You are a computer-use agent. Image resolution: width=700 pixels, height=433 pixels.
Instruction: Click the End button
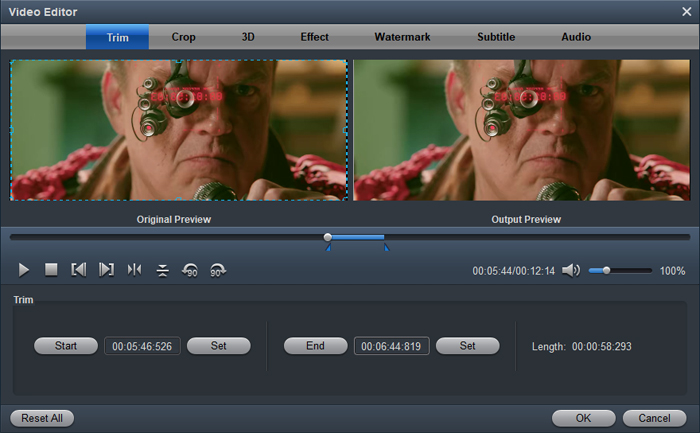[x=316, y=346]
